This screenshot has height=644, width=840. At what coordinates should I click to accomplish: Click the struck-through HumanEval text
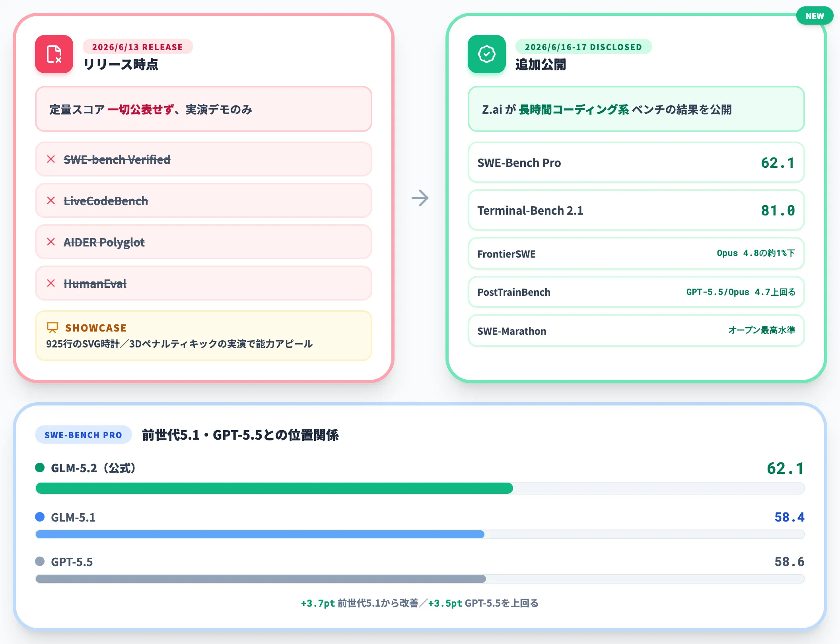click(95, 284)
